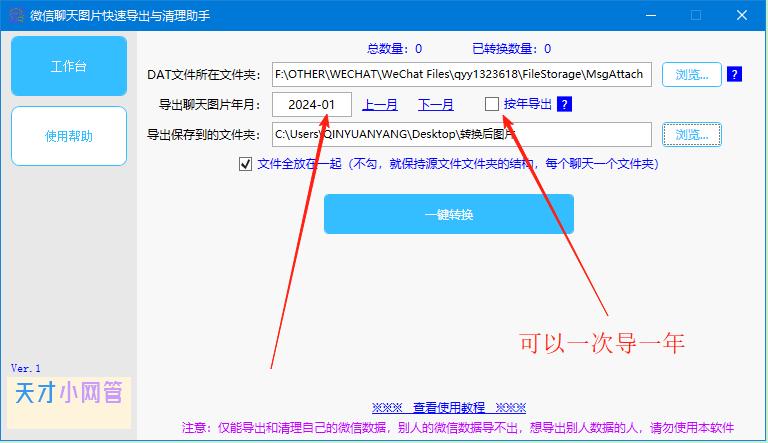Click 浏览 button for DAT folder
Image resolution: width=768 pixels, height=443 pixels.
[692, 74]
